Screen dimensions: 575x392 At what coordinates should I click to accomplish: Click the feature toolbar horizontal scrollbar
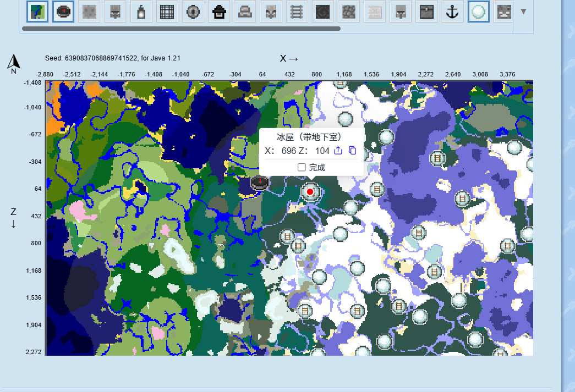tap(181, 29)
